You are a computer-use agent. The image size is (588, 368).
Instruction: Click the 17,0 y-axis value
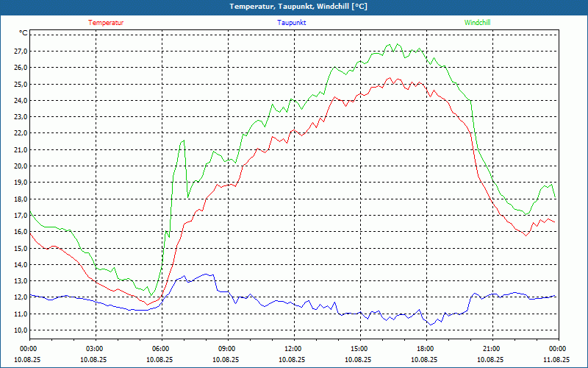click(21, 215)
